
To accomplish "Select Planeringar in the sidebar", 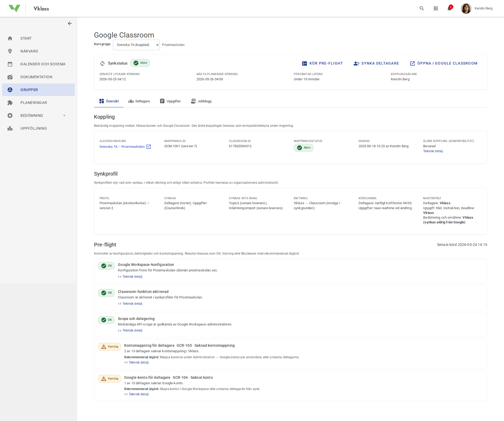I will click(x=38, y=103).
